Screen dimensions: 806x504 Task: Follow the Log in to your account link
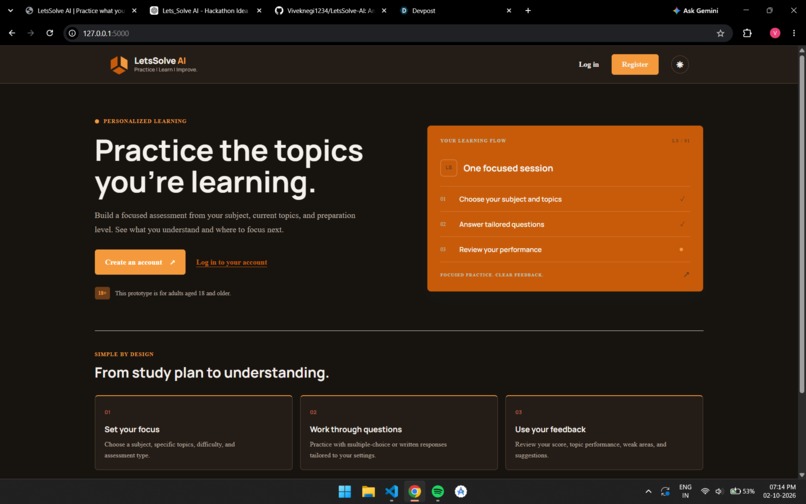tap(231, 262)
